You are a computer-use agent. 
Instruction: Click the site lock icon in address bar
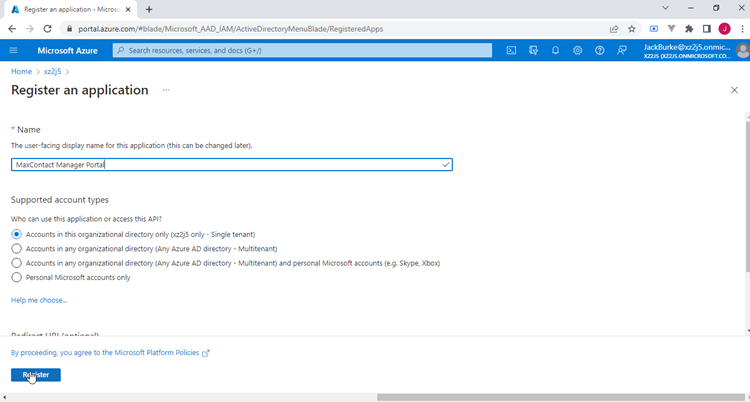click(70, 29)
